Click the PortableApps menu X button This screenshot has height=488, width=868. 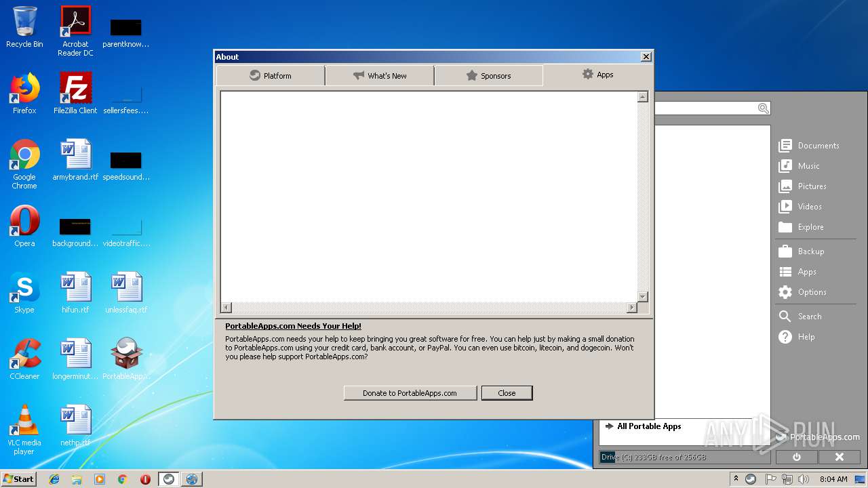pyautogui.click(x=839, y=457)
